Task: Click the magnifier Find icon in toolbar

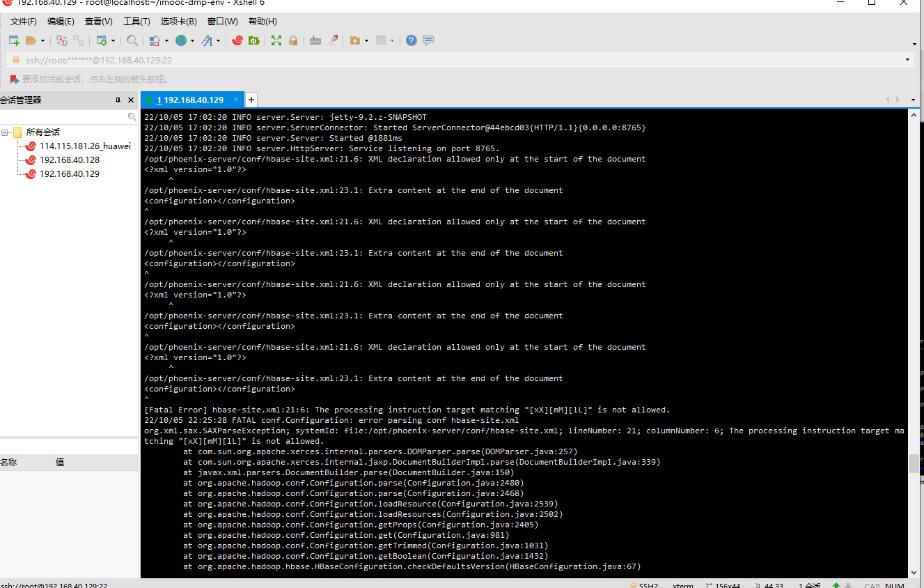Action: (x=132, y=40)
